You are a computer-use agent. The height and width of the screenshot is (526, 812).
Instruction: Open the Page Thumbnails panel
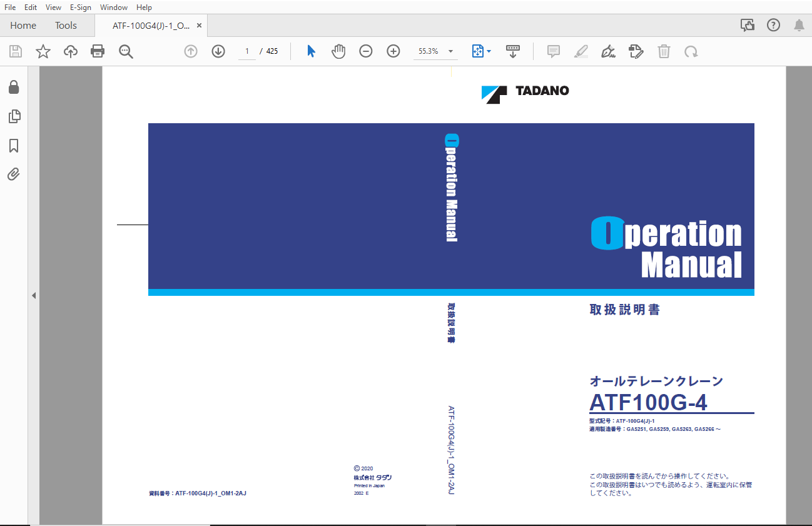(14, 116)
